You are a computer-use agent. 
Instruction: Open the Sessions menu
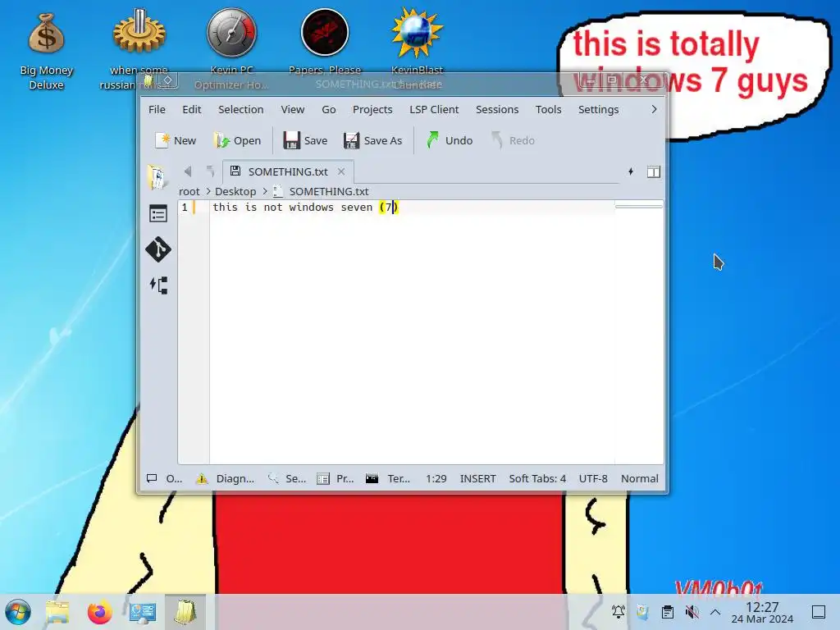tap(497, 109)
